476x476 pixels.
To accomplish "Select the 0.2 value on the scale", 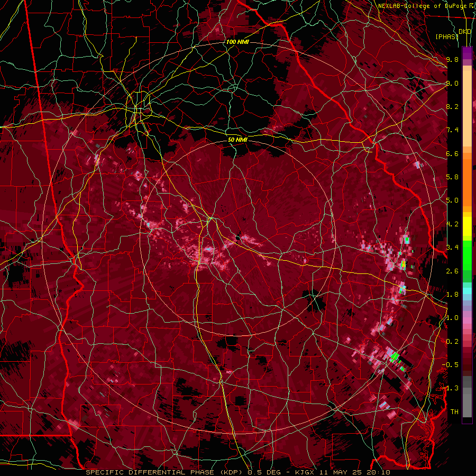I will coord(452,342).
